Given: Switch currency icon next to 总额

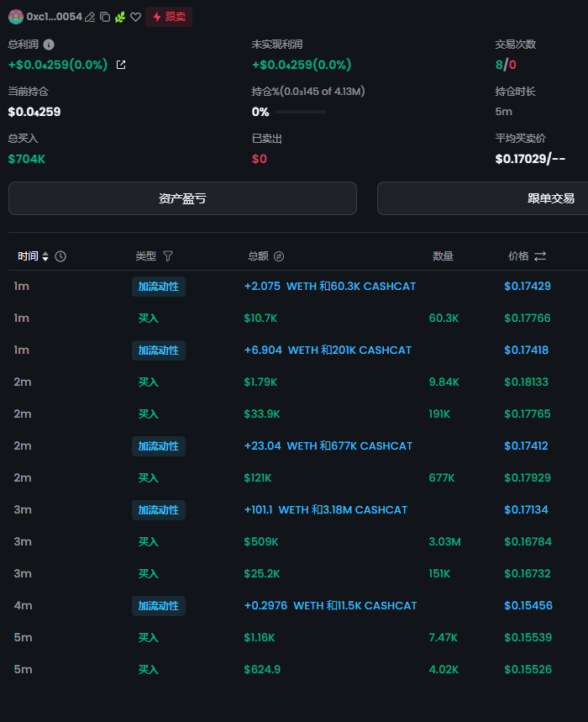Looking at the screenshot, I should pos(279,256).
